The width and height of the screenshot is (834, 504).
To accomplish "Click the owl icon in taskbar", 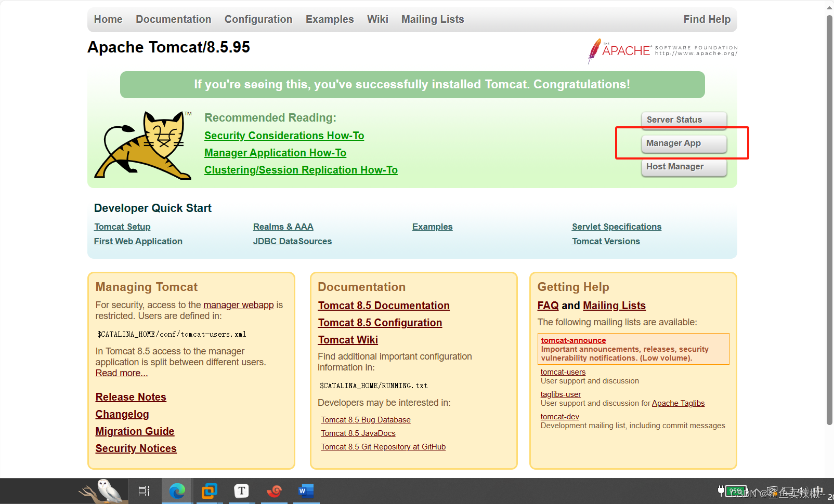I will click(x=104, y=491).
